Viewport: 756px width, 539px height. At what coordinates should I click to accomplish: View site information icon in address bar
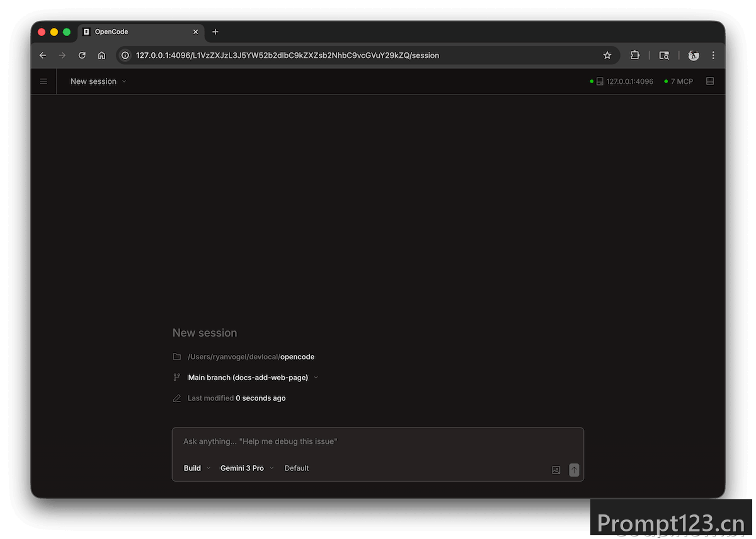(x=125, y=55)
